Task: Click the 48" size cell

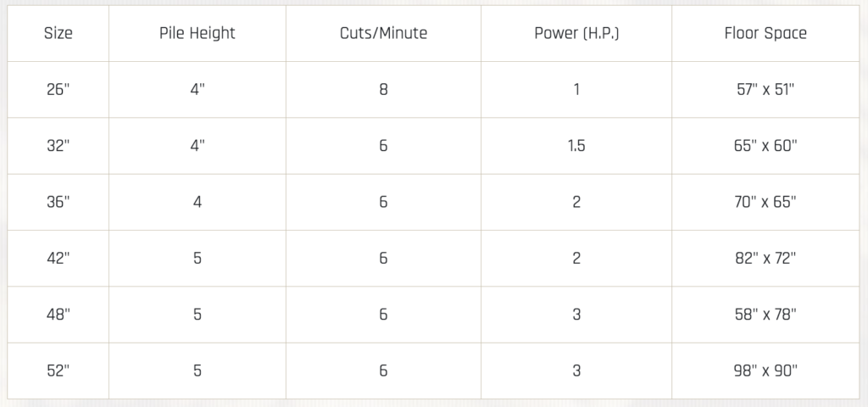Action: 58,315
